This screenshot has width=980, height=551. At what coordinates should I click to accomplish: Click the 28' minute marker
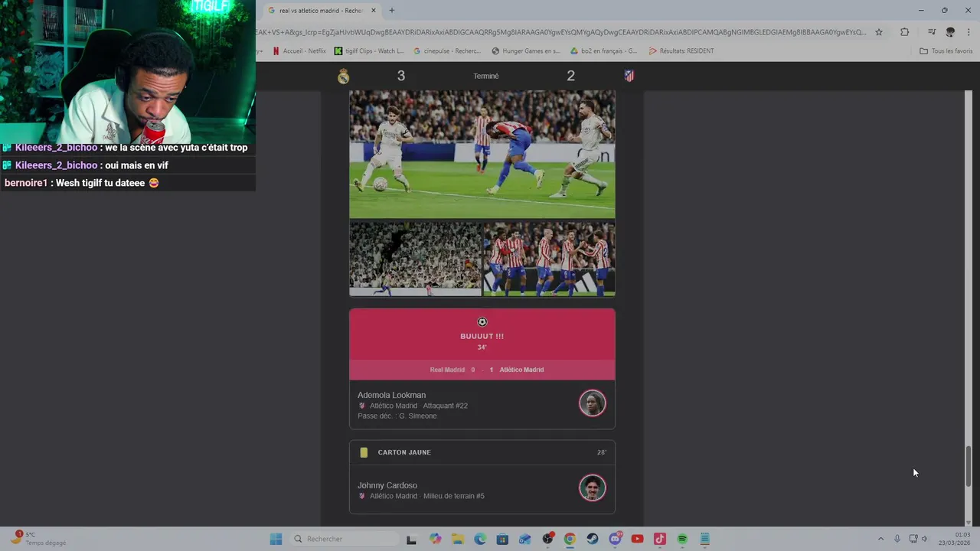pos(602,452)
